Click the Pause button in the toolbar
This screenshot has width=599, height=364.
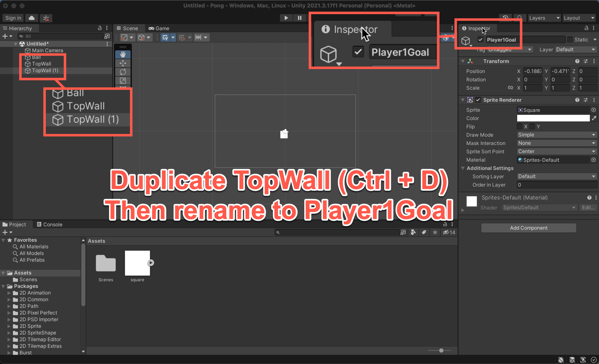(300, 18)
